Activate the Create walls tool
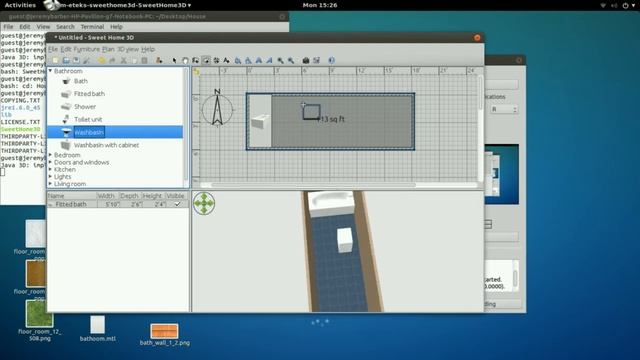Screen dimensions: 640x360 [x=196, y=60]
